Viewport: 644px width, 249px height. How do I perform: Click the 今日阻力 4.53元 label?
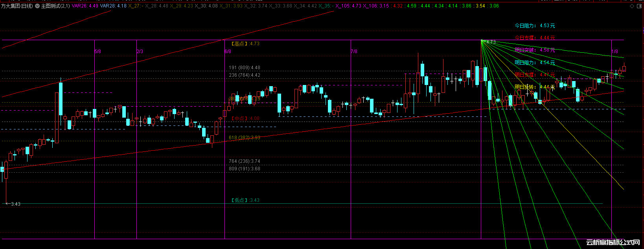[535, 26]
